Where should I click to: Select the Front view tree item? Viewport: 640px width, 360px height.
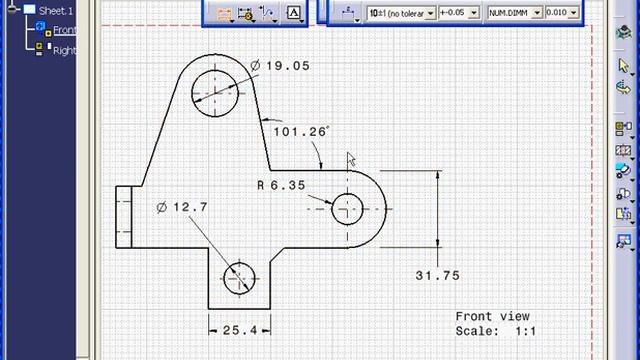point(64,30)
